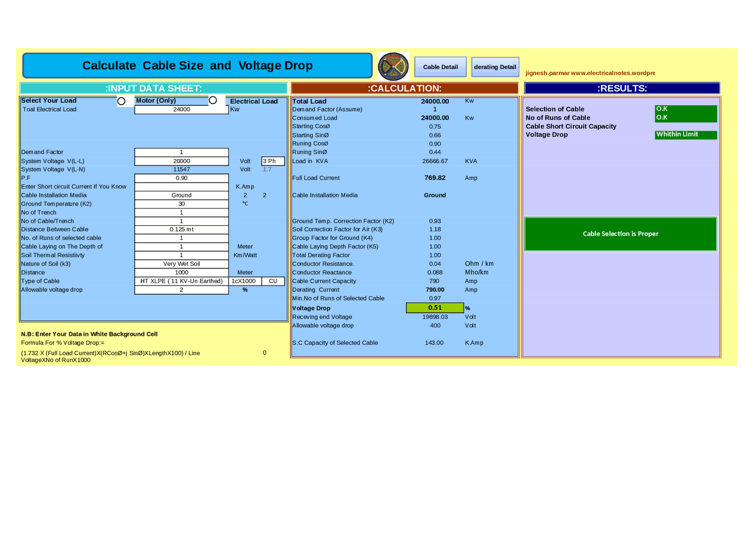Open the derating Detail sheet

(495, 66)
